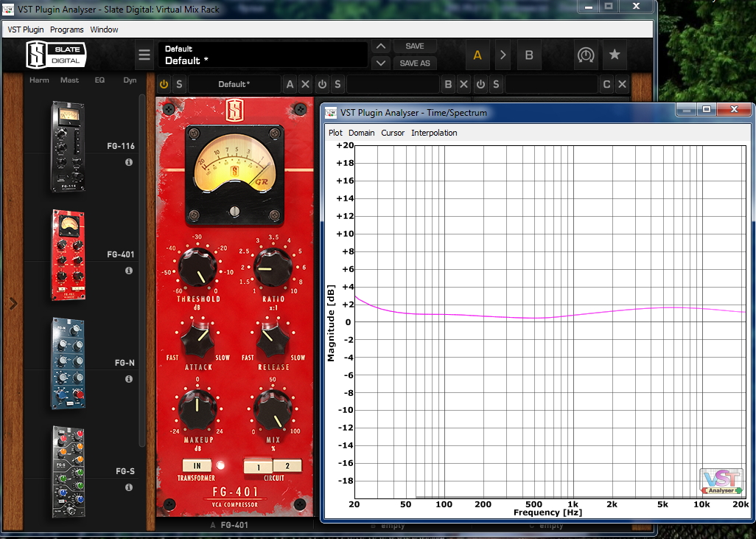This screenshot has width=756, height=539.
Task: Click the slot A letter label
Action: click(290, 84)
